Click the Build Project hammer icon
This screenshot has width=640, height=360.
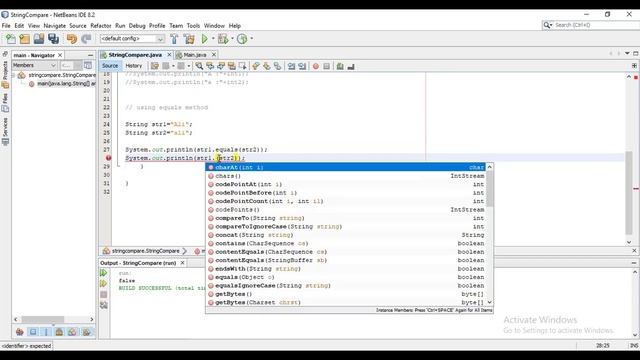coord(174,39)
